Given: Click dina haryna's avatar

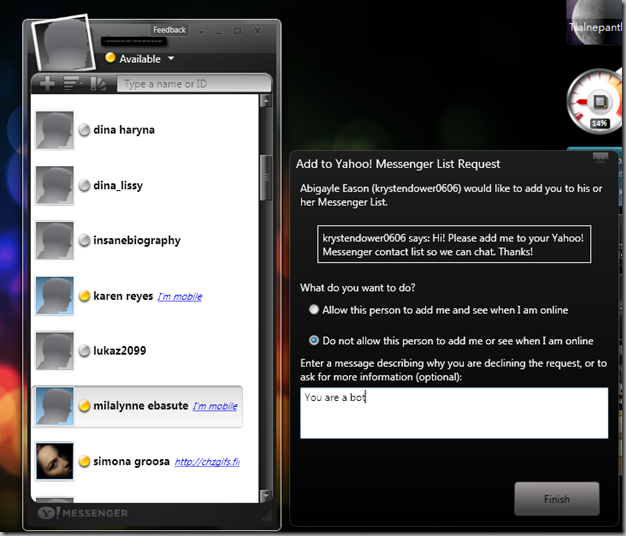Looking at the screenshot, I should [x=55, y=130].
